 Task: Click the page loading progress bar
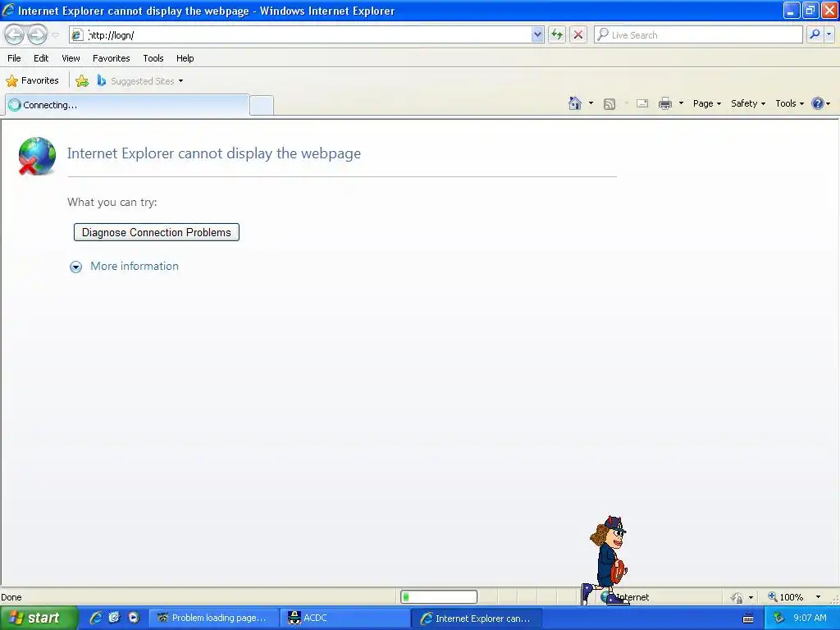(439, 597)
